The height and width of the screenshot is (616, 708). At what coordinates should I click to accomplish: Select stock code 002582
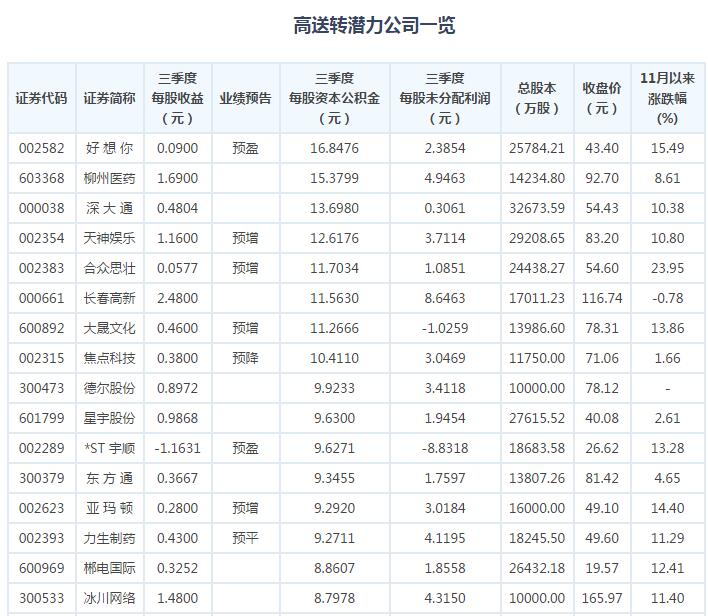pyautogui.click(x=42, y=148)
